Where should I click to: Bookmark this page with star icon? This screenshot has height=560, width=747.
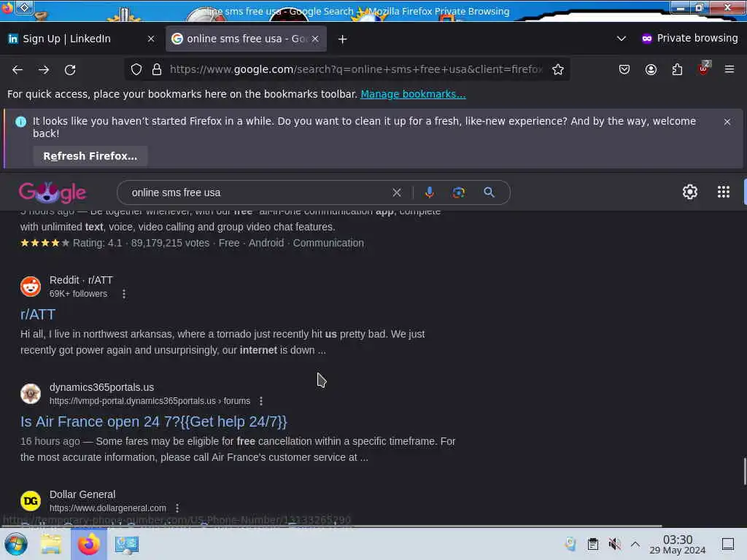click(558, 69)
